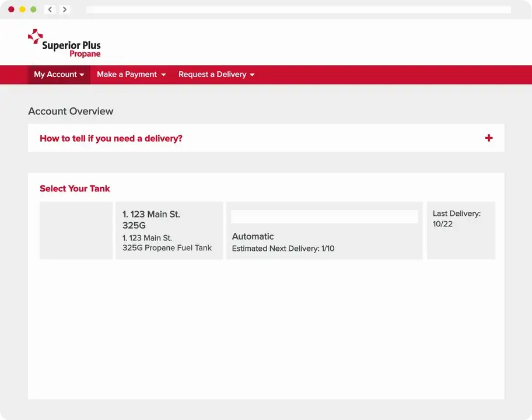Click the green maximize window dot
This screenshot has height=420, width=532.
33,9
